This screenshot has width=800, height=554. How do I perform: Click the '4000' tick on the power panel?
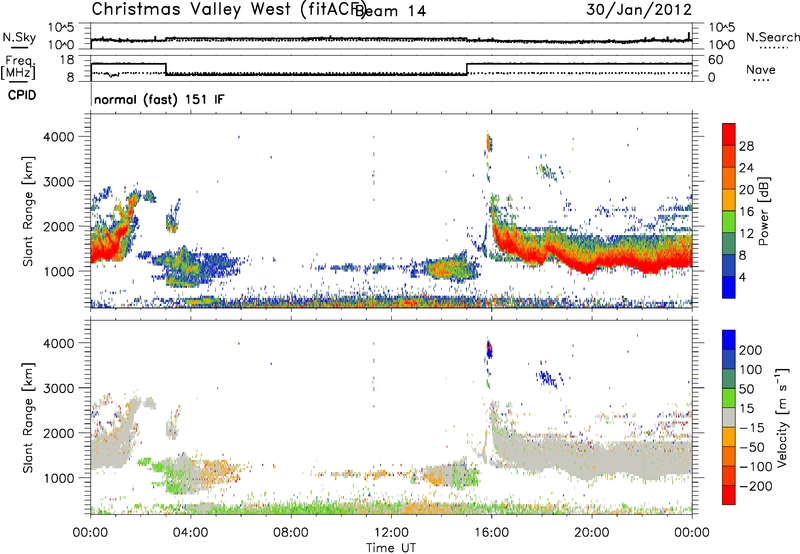click(x=59, y=137)
